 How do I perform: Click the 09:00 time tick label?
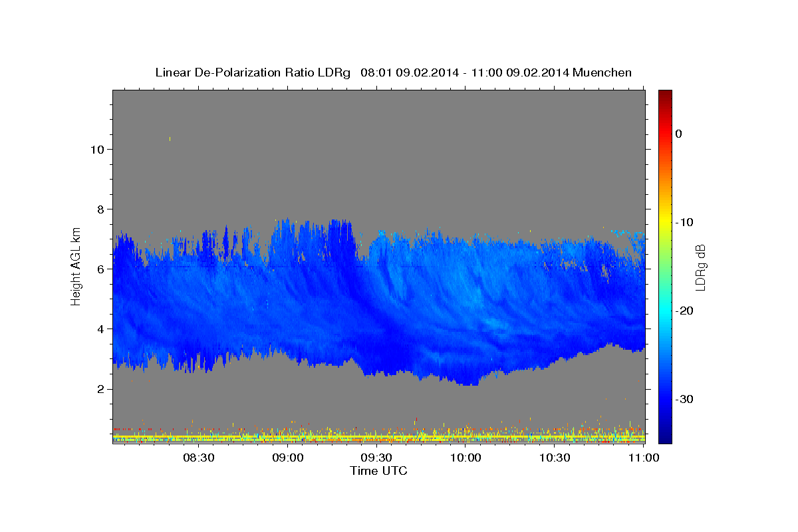287,458
